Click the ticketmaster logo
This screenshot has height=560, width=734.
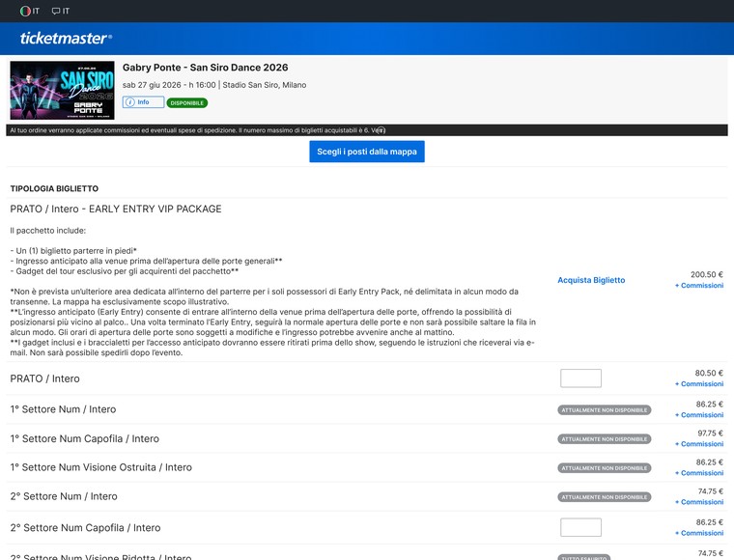[x=66, y=39]
